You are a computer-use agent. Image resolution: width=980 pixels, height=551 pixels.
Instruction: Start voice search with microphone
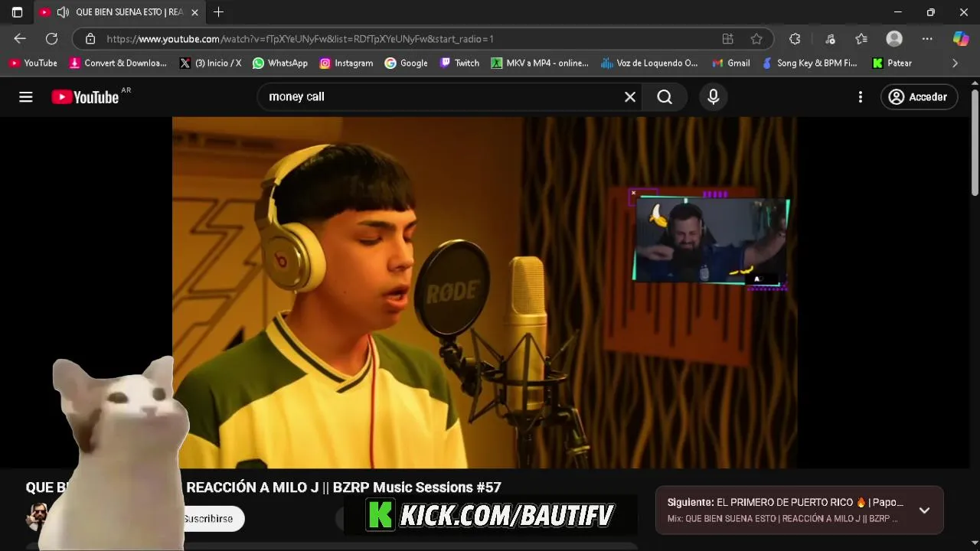[713, 96]
